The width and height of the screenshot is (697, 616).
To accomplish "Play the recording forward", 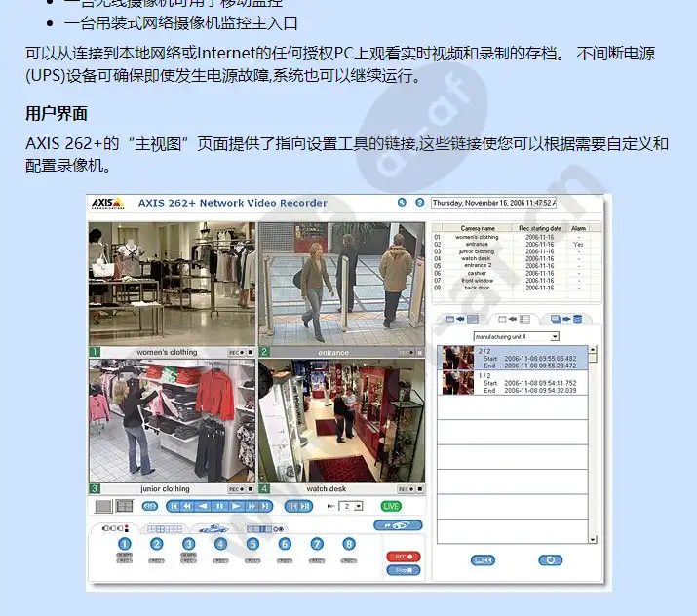I will [x=236, y=506].
